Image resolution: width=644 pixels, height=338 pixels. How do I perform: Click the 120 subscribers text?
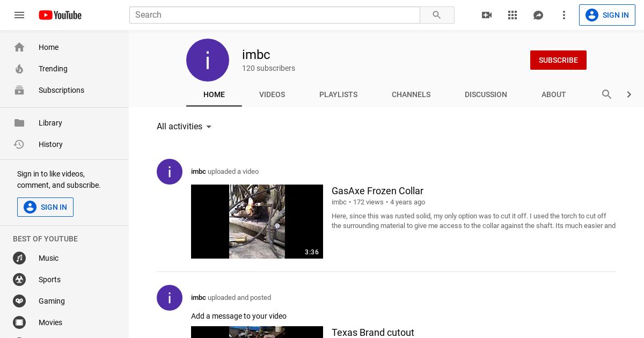pos(268,69)
